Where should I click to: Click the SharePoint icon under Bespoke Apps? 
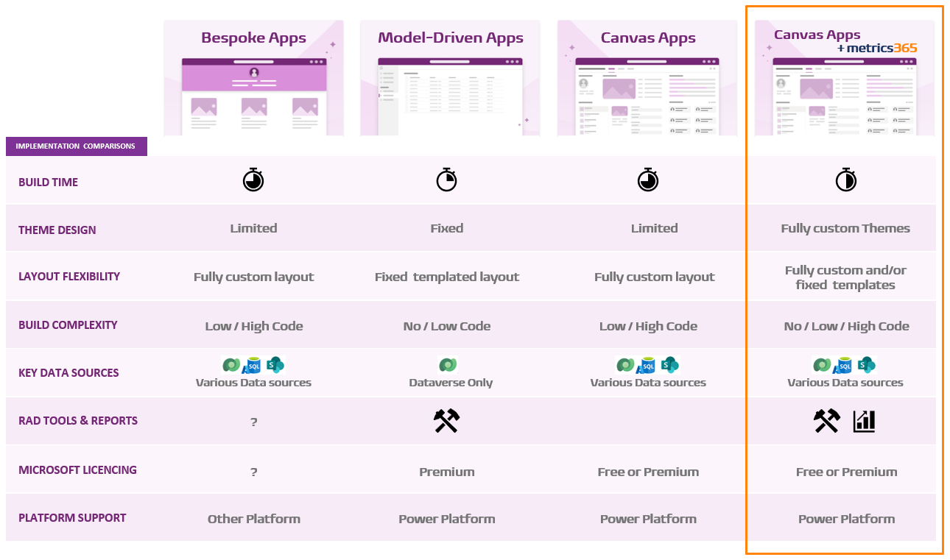pyautogui.click(x=275, y=365)
